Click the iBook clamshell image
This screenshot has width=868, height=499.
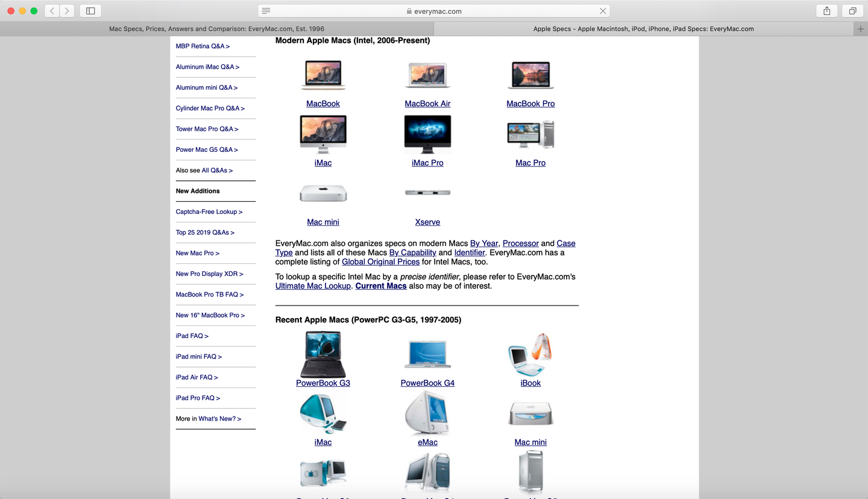[x=530, y=354]
